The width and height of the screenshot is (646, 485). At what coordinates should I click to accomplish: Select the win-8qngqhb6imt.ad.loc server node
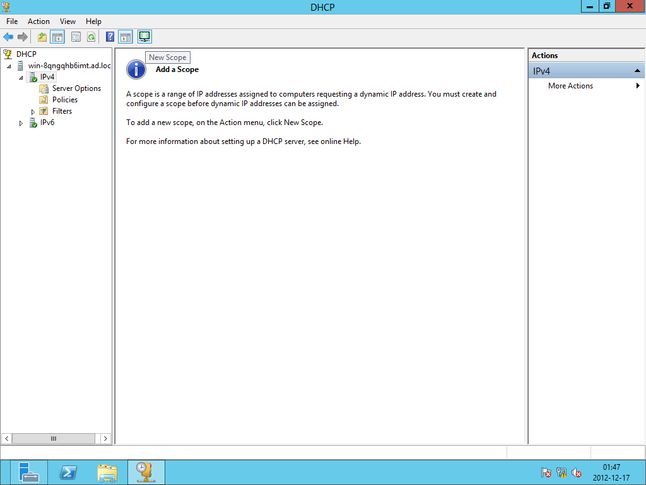click(69, 66)
